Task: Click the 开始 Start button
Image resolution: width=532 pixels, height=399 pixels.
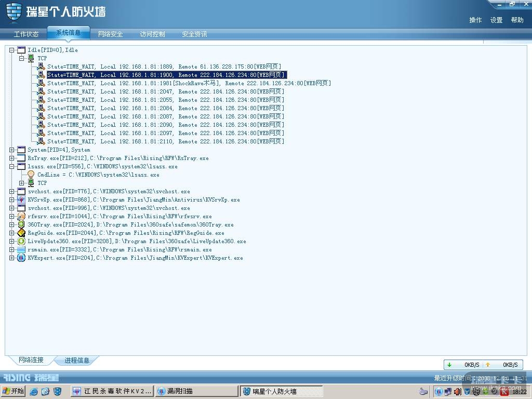Action: coord(13,392)
